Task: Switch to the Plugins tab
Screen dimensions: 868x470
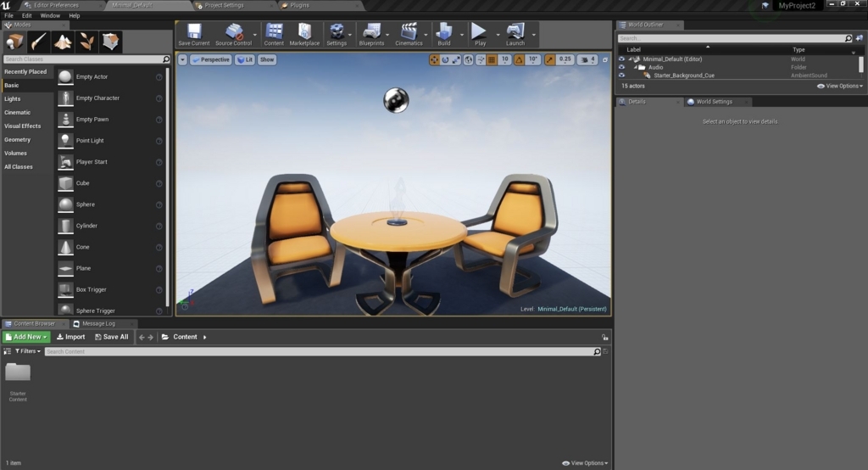Action: 299,5
